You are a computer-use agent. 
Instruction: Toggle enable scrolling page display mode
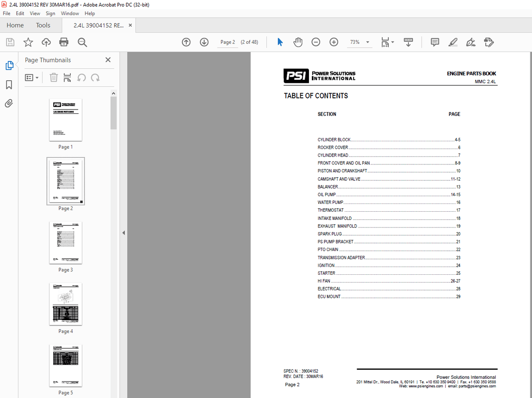[x=408, y=42]
